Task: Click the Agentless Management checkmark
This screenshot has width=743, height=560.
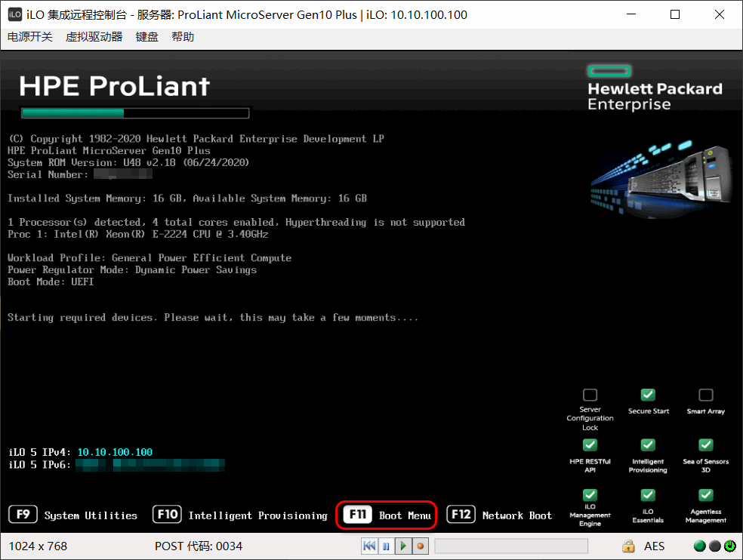Action: coord(705,495)
